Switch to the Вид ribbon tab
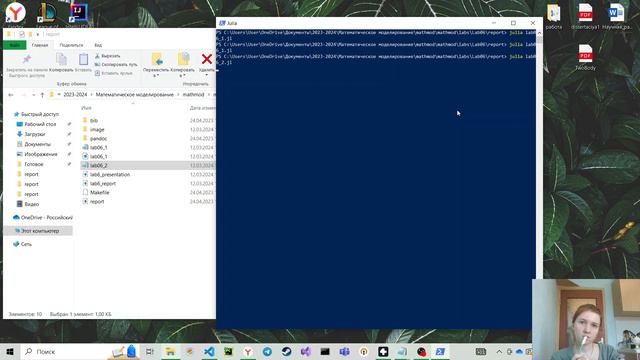This screenshot has height=360, width=640. pos(98,45)
